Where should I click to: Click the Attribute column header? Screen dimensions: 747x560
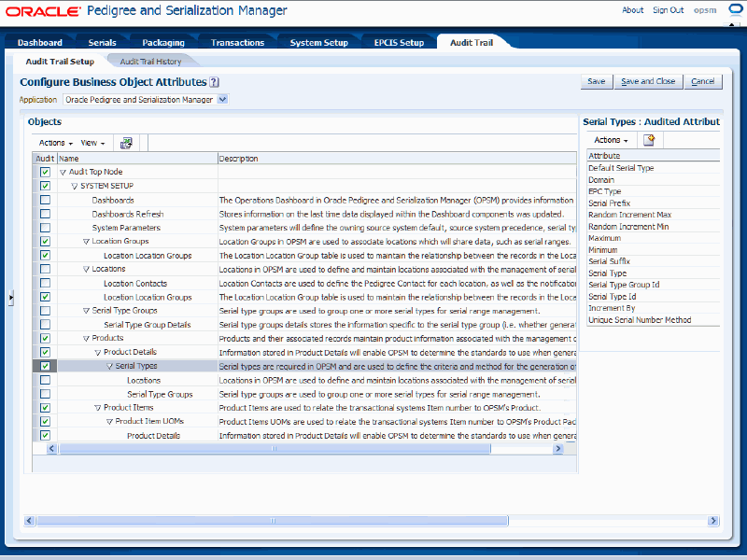[x=653, y=156]
